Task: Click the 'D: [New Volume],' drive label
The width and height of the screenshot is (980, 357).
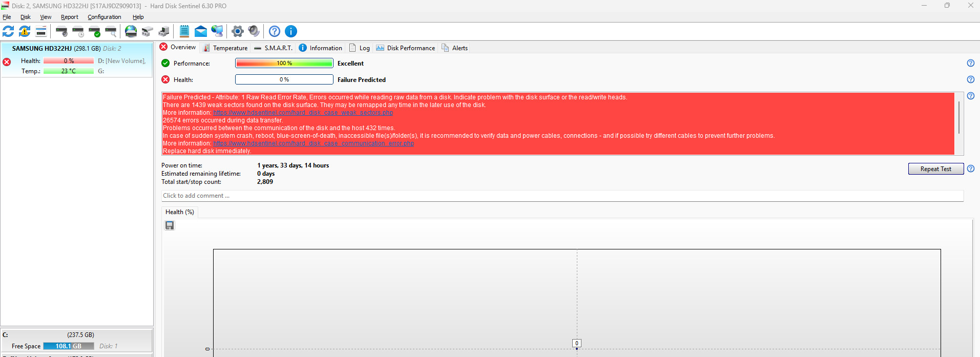Action: coord(122,61)
